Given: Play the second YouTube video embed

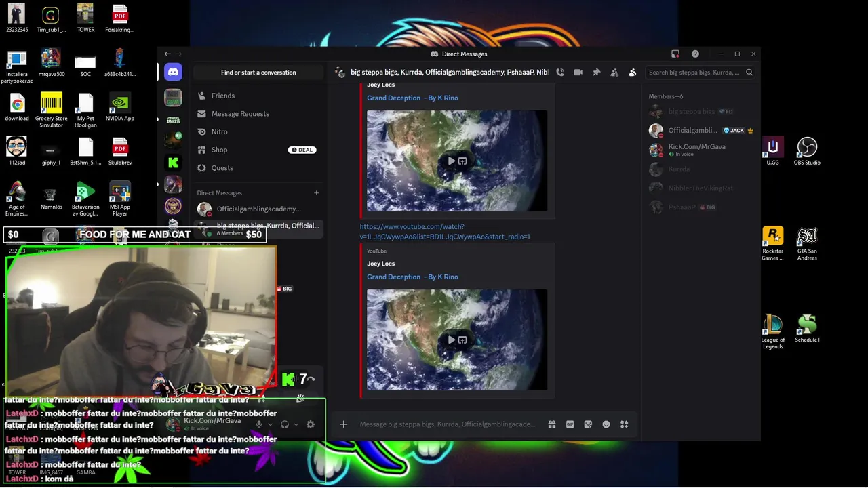Looking at the screenshot, I should tap(451, 340).
